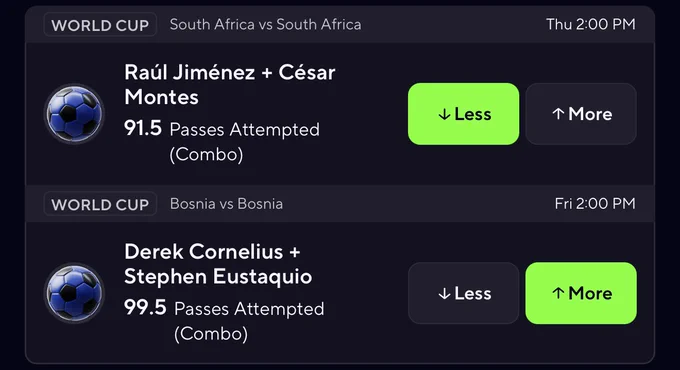Screen dimensions: 680x370
Task: Click soccer ball icon for Jiménez + Montes
Action: 74,114
